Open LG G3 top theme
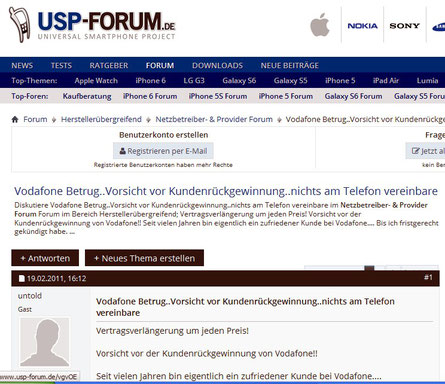The width and height of the screenshot is (445, 384). pos(194,81)
